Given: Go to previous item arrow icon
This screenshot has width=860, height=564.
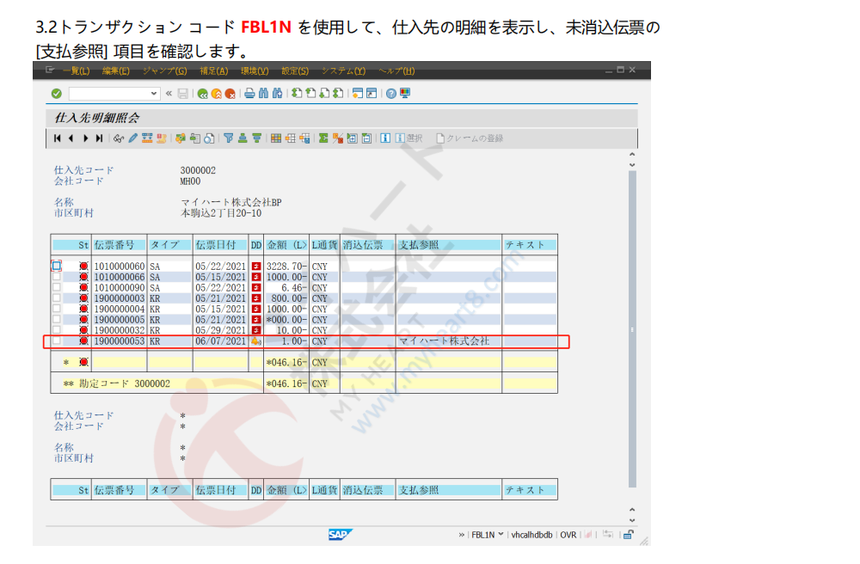Looking at the screenshot, I should click(71, 138).
